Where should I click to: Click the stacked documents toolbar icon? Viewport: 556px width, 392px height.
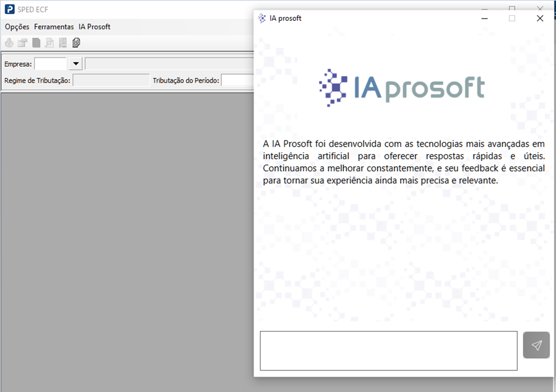[76, 43]
